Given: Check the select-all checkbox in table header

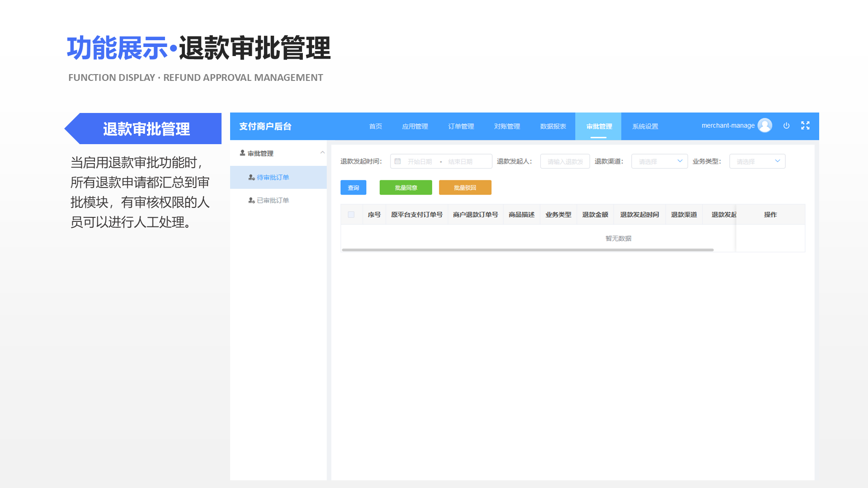Looking at the screenshot, I should (352, 215).
